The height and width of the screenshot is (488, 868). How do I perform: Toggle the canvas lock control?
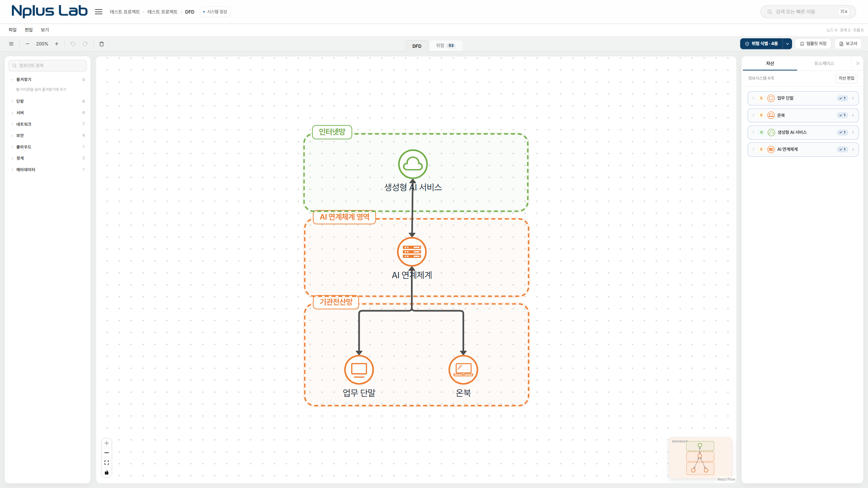[x=106, y=472]
